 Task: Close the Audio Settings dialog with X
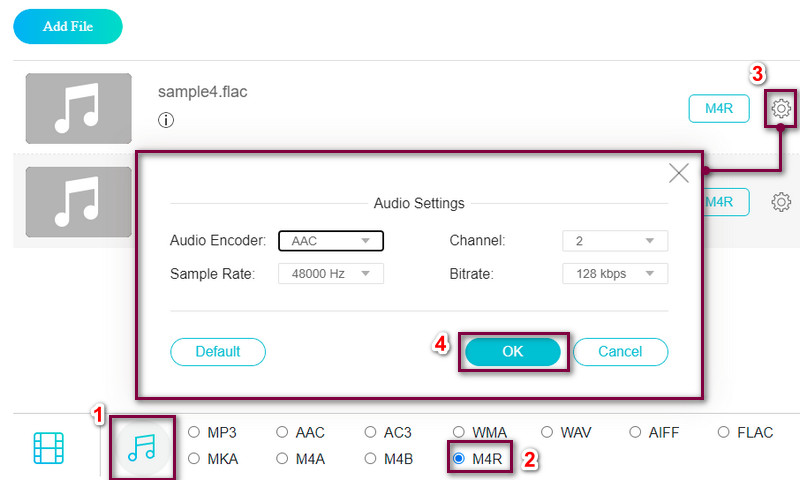[679, 173]
